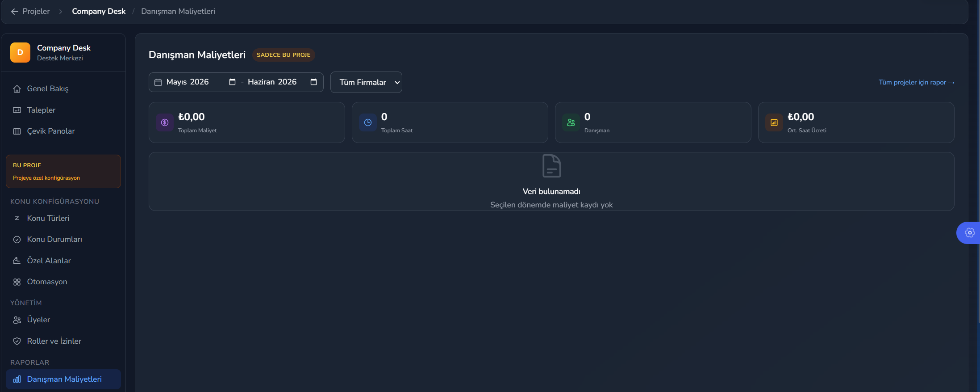Click the back arrow icon beside Projeler

(x=15, y=12)
